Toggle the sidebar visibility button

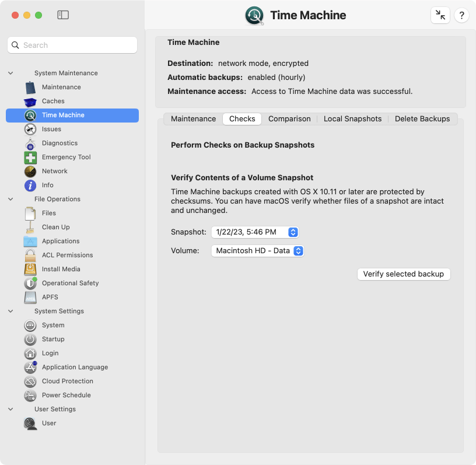(x=63, y=15)
